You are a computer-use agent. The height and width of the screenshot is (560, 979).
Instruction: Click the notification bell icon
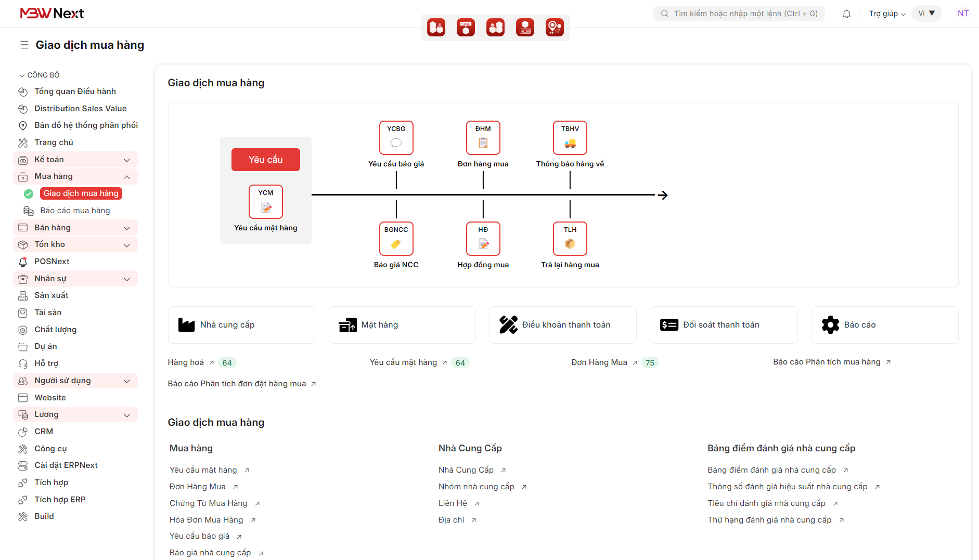846,14
